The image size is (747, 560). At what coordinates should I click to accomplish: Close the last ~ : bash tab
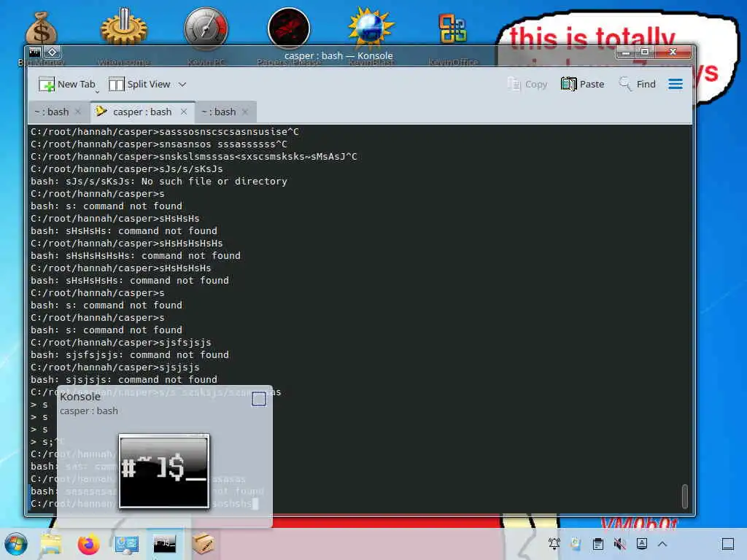point(245,112)
